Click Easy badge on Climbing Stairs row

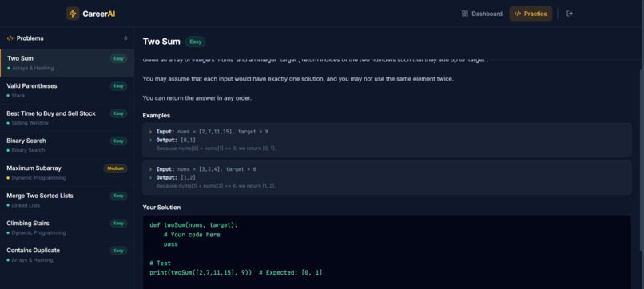tap(119, 224)
